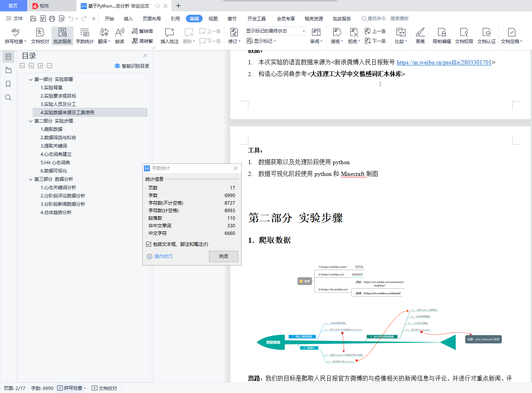Screen dimensions: 532x393
Task: Select 6.数据可视化 in the outline tree
Action: tap(54, 171)
